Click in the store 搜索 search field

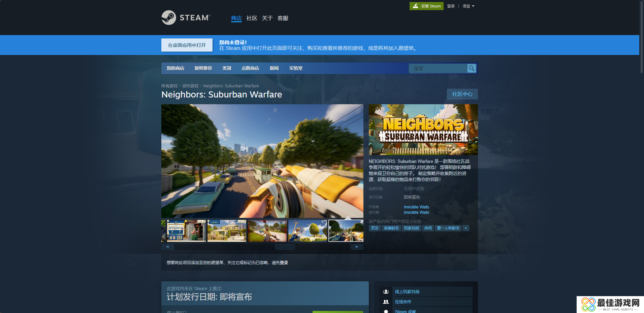tap(438, 68)
